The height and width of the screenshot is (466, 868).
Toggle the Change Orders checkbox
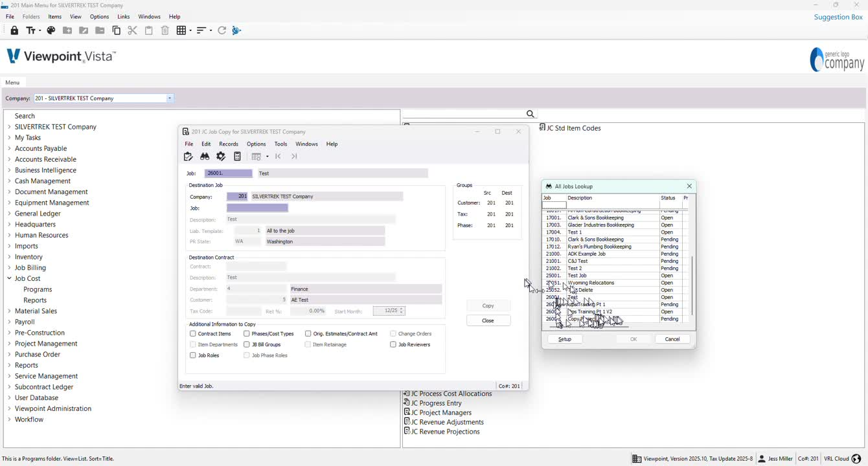tap(393, 334)
